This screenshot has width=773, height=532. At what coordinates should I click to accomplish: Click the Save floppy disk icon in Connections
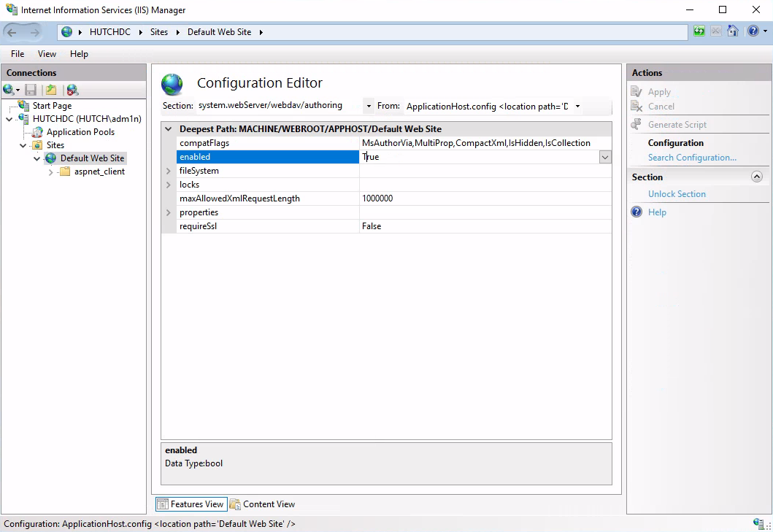tap(31, 90)
